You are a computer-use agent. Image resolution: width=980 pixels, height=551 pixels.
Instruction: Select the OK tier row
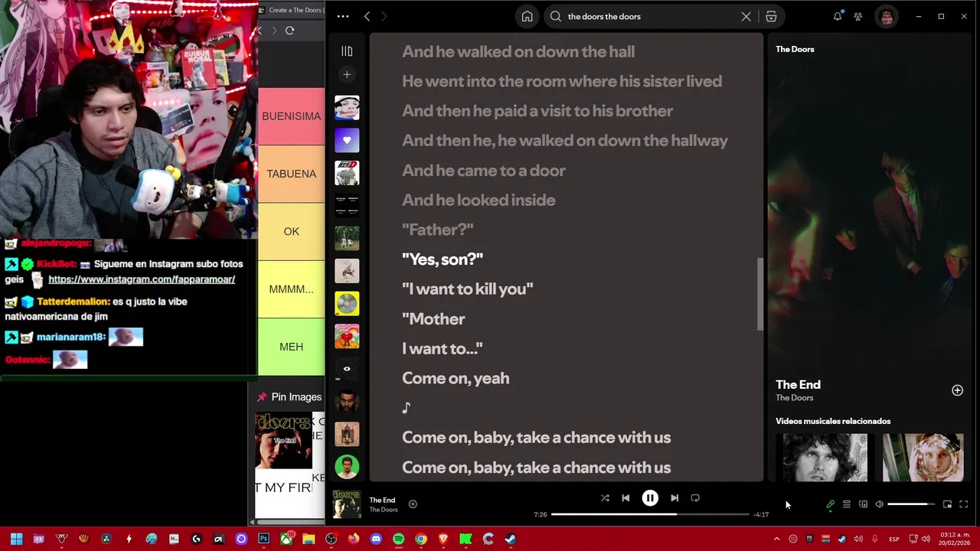point(291,231)
